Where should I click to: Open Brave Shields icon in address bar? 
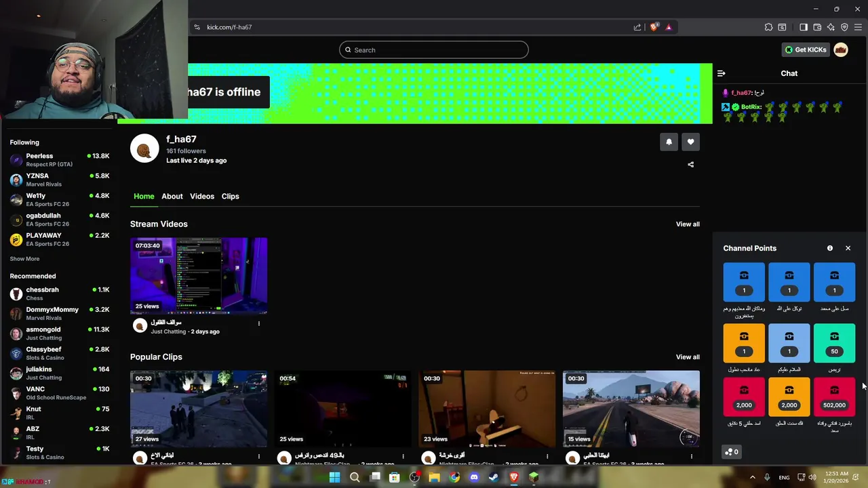click(x=654, y=27)
